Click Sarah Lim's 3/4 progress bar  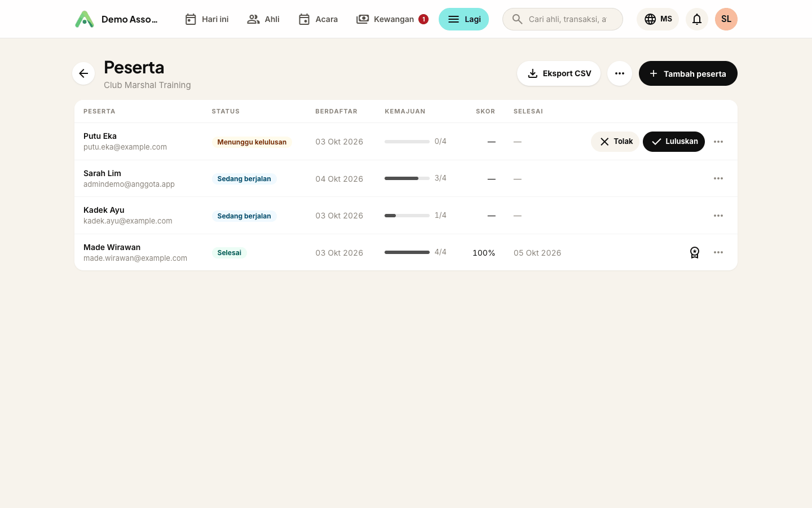point(407,178)
